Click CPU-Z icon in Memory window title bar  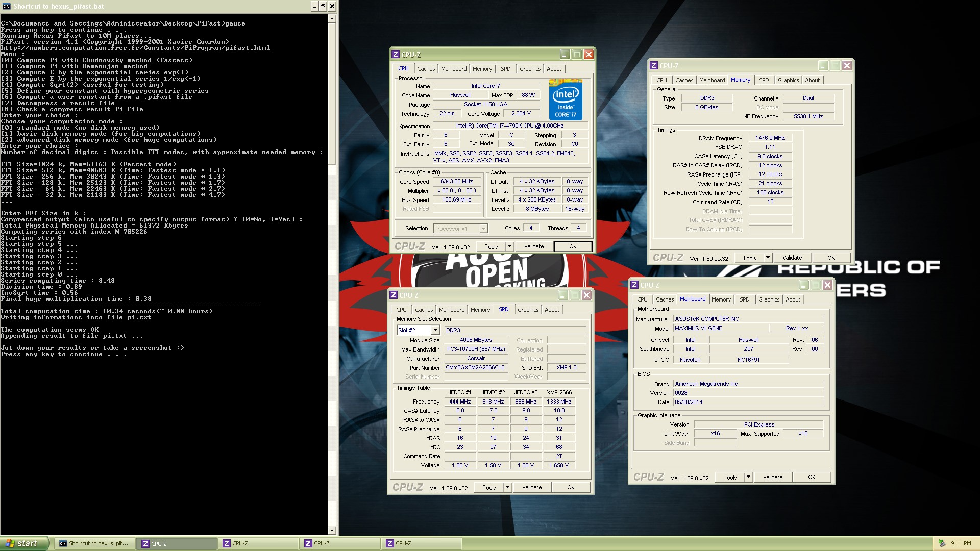pyautogui.click(x=654, y=66)
